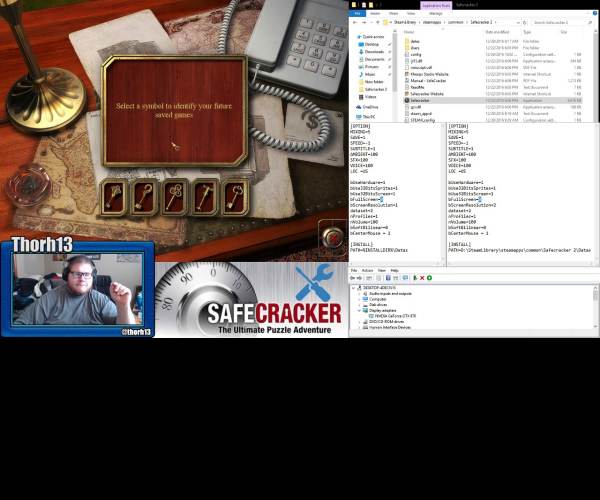Image resolution: width=600 pixels, height=500 pixels.
Task: Click SteamLibrary in the breadcrumb path
Action: pos(405,23)
